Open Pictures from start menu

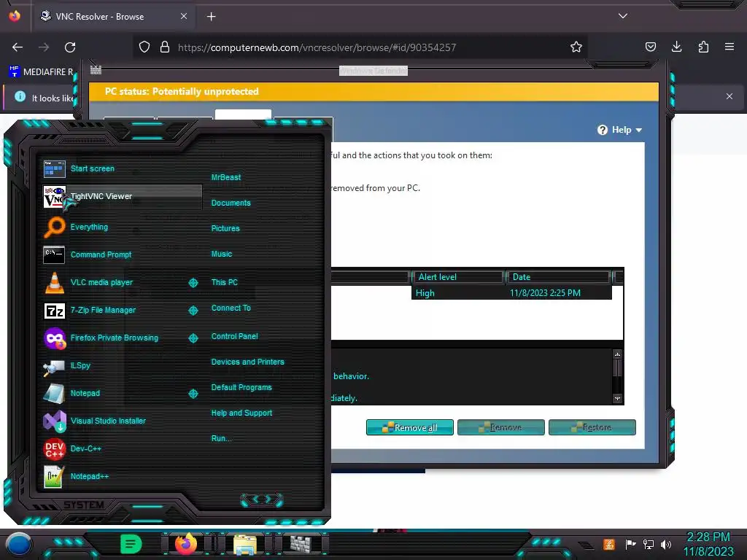[x=225, y=228]
